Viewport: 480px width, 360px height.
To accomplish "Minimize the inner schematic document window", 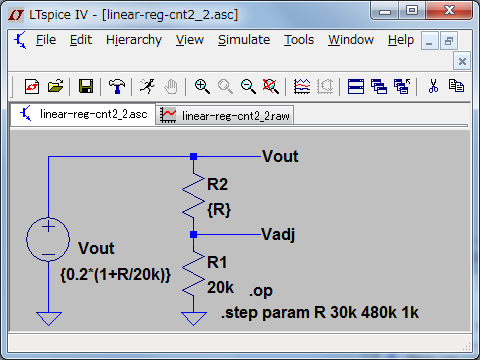I will [429, 41].
